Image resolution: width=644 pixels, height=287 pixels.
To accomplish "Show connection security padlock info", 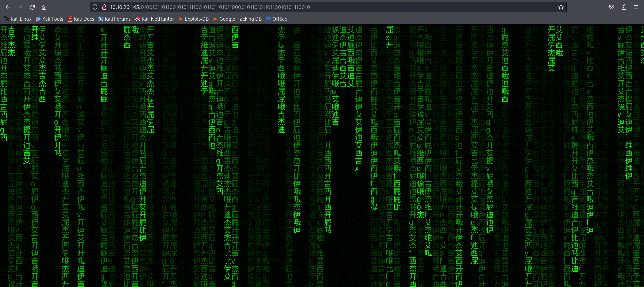I will point(104,7).
